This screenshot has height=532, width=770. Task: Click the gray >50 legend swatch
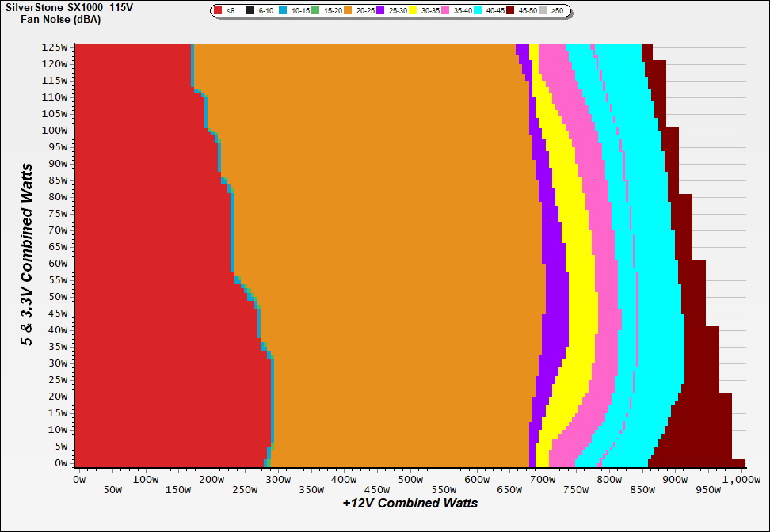pos(543,11)
